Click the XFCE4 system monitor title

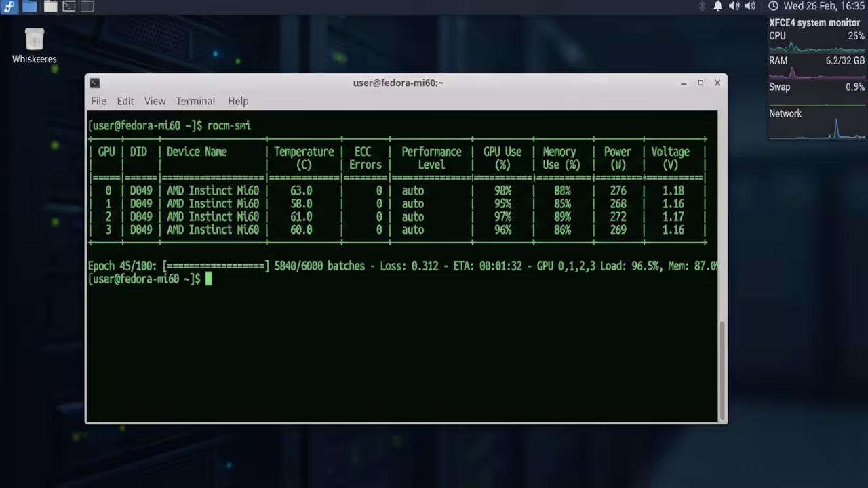[814, 22]
